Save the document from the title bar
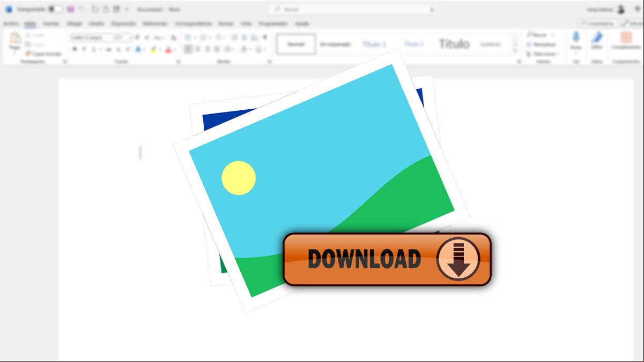Viewport: 644px width, 362px height. (71, 10)
